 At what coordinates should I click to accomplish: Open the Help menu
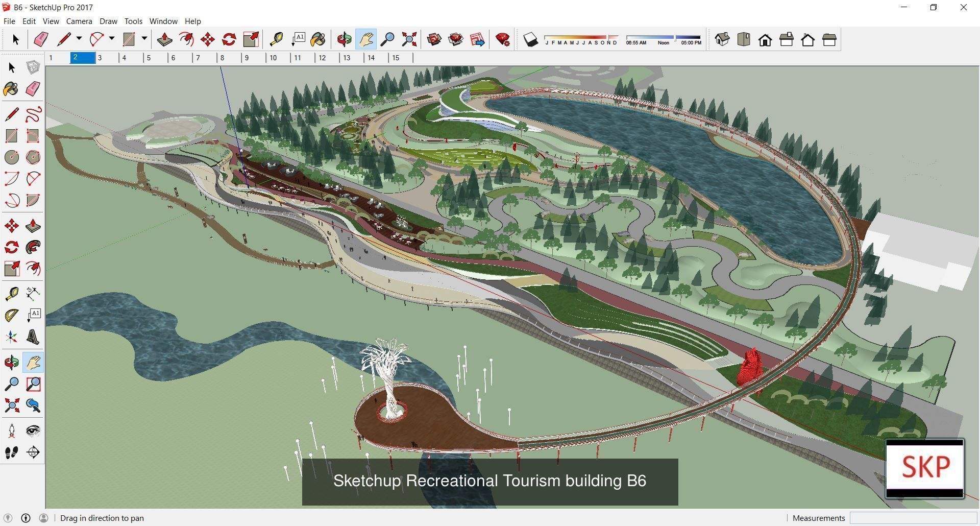(x=193, y=21)
